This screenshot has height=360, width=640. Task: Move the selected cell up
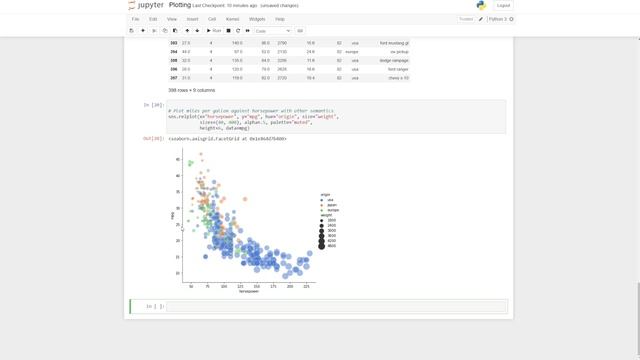tap(187, 31)
